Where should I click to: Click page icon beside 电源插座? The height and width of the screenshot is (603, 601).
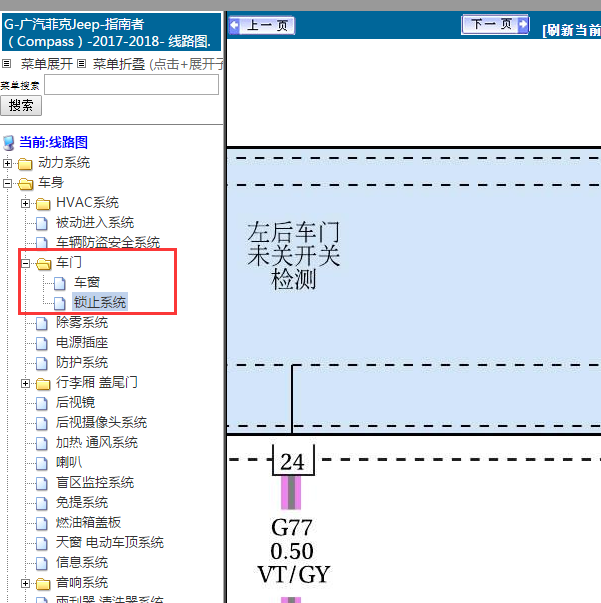point(42,343)
